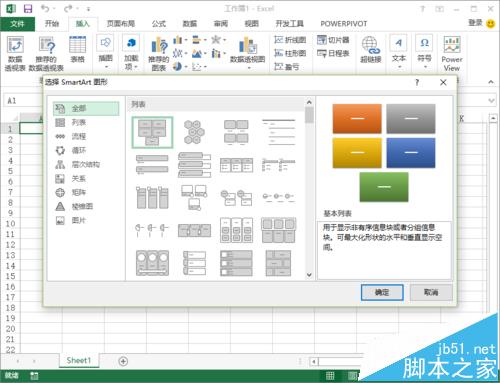Click the Save icon in quick access toolbar
The image size is (500, 383).
coord(28,8)
